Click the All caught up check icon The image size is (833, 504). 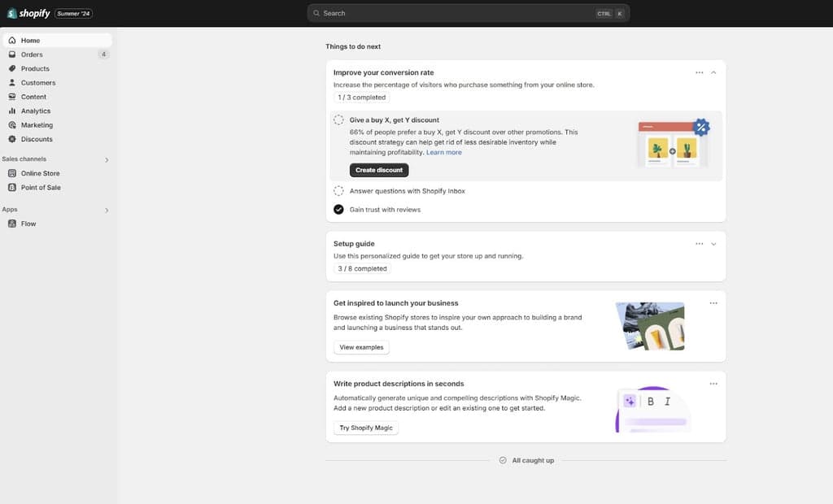point(503,460)
